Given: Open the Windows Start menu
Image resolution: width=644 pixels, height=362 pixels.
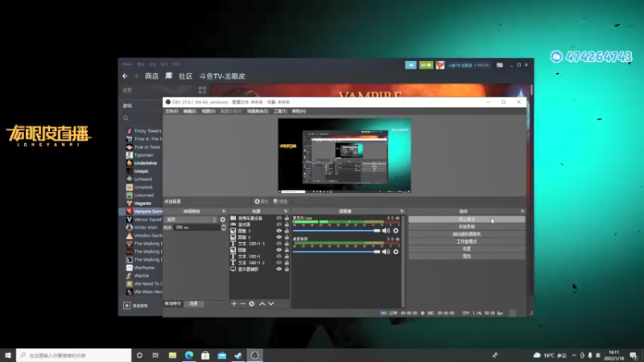Looking at the screenshot, I should click(x=8, y=355).
